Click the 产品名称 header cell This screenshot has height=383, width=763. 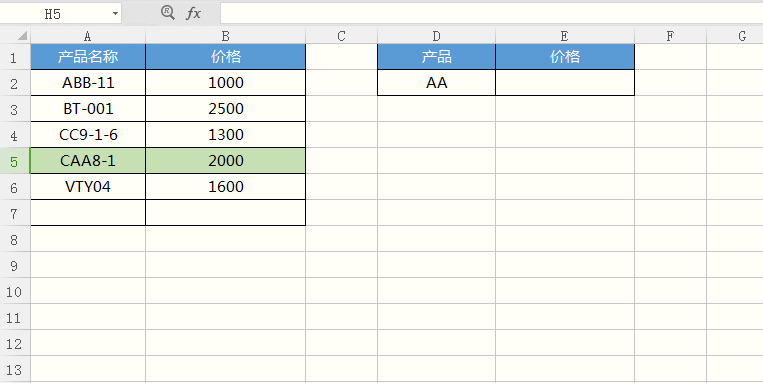point(88,57)
